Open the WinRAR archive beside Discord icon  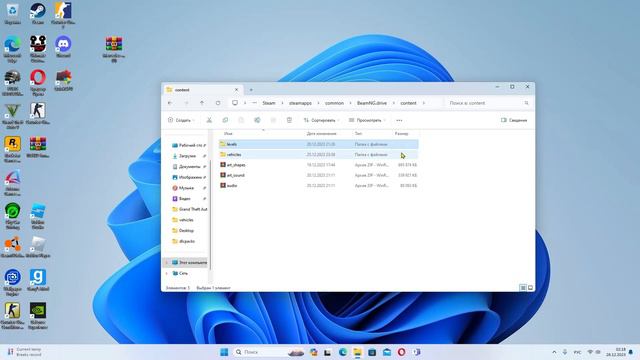coord(114,49)
